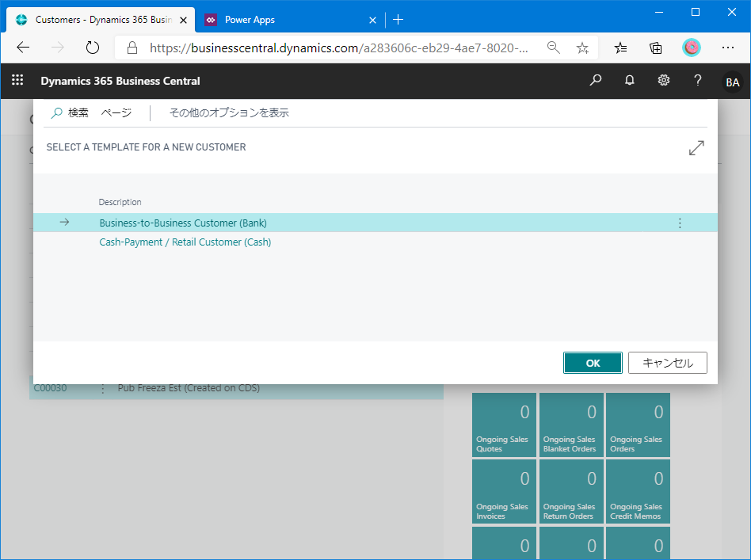Click Pub Freeza Est (Created on CDS) row

pyautogui.click(x=189, y=388)
